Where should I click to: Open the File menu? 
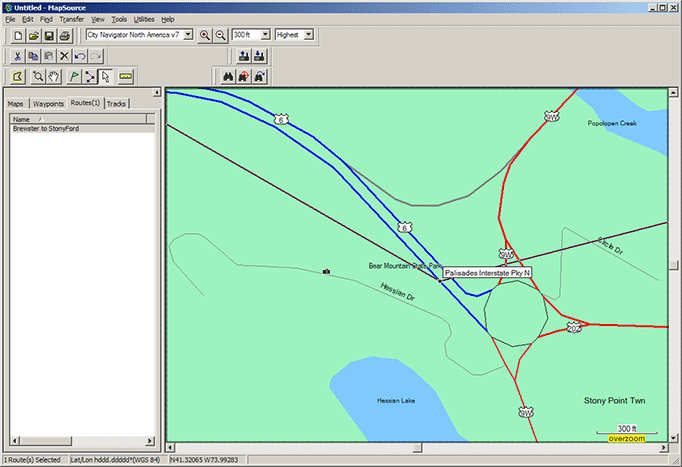pyautogui.click(x=10, y=19)
